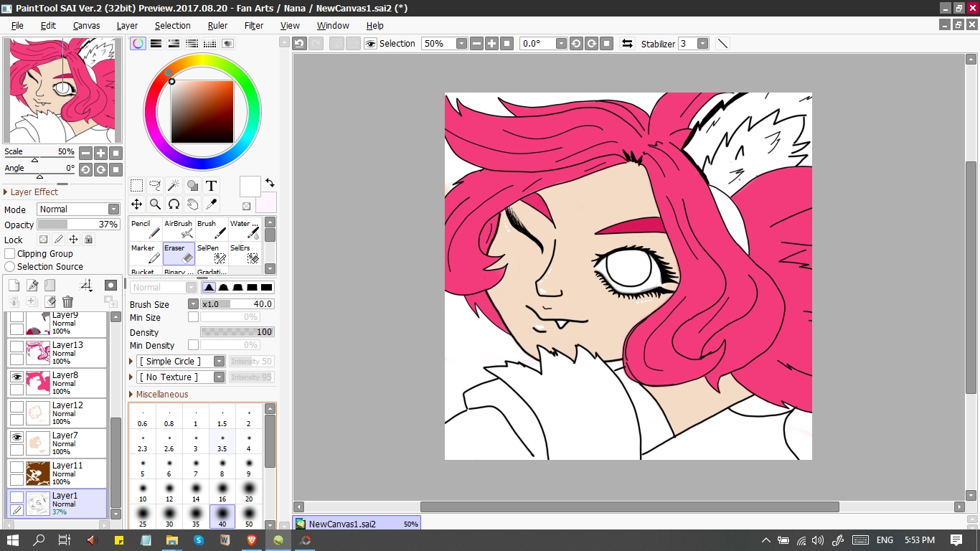Screen dimensions: 980x551
Task: Select the Hand pan tool
Action: (x=192, y=204)
